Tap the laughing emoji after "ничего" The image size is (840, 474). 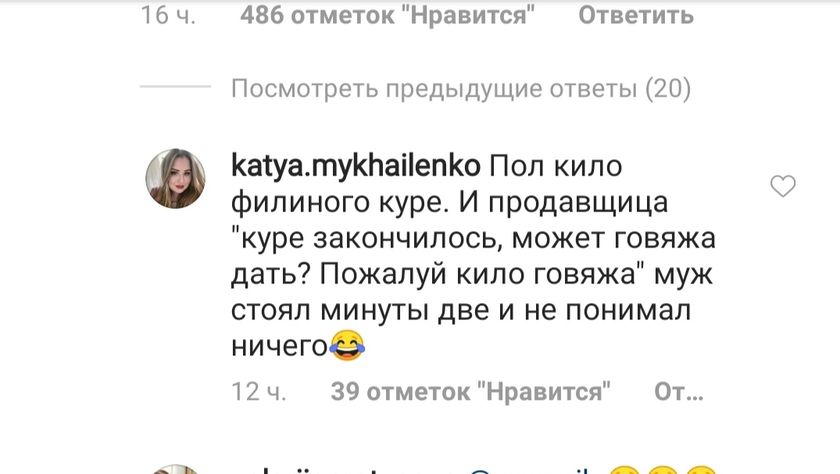pyautogui.click(x=347, y=345)
